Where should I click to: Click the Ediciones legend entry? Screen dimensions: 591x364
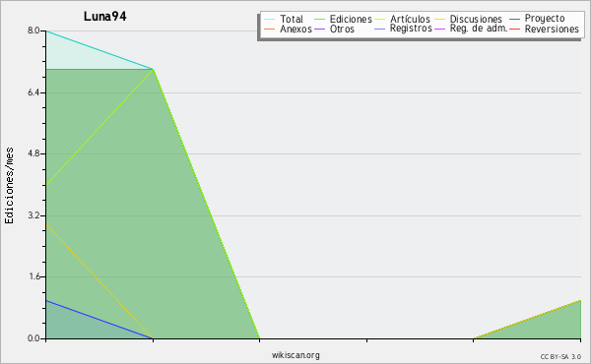343,19
